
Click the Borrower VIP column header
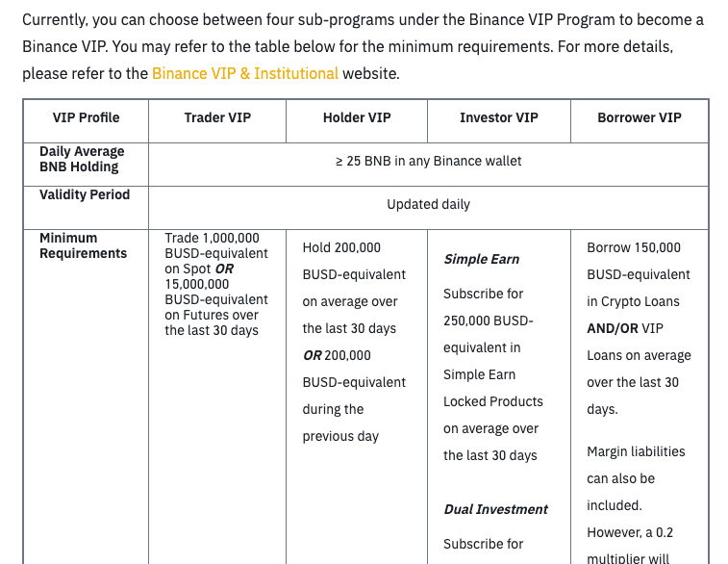[x=640, y=117]
